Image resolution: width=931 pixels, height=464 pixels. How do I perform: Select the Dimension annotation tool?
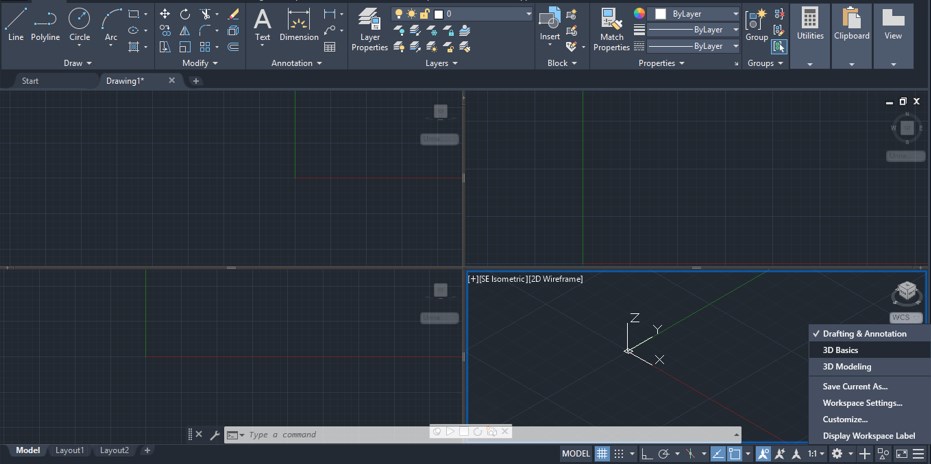tap(298, 24)
